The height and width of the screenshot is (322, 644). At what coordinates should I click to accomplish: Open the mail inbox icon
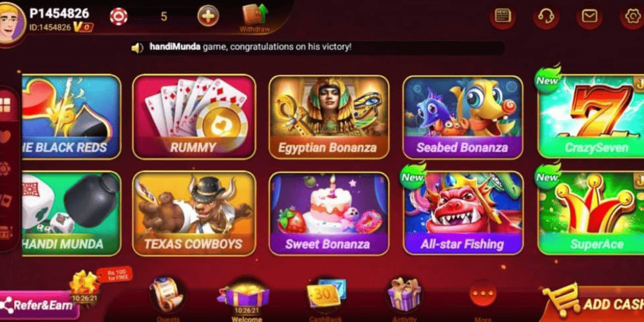click(x=589, y=17)
